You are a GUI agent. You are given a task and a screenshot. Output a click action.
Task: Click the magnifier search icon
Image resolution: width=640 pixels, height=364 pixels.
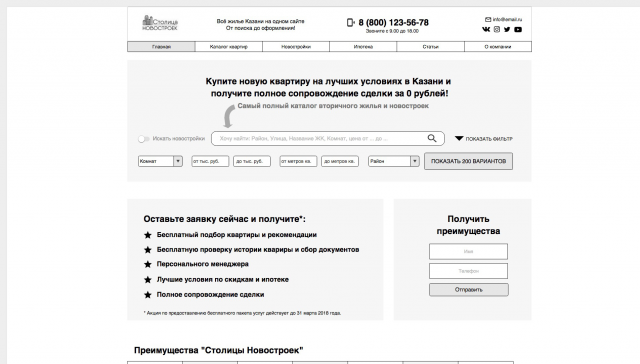pyautogui.click(x=432, y=138)
